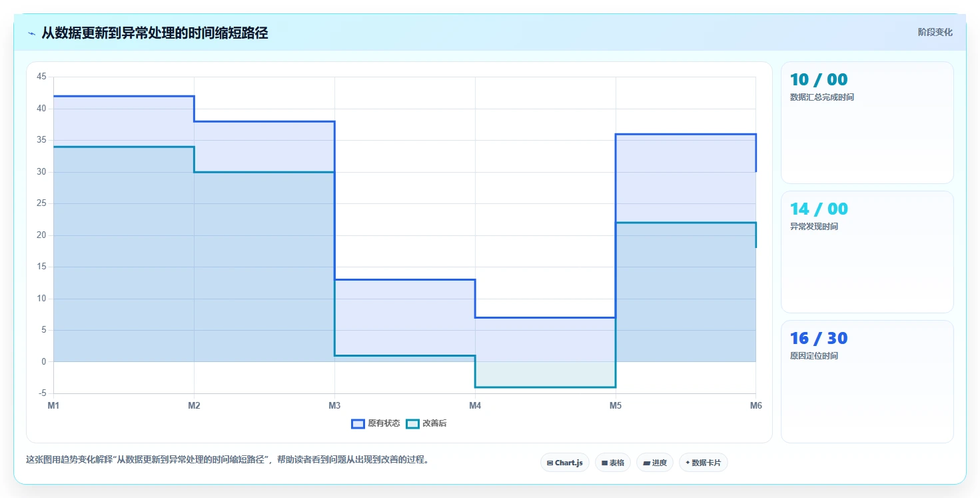980x498 pixels.
Task: Click the 异常发现时间 label
Action: [x=813, y=227]
